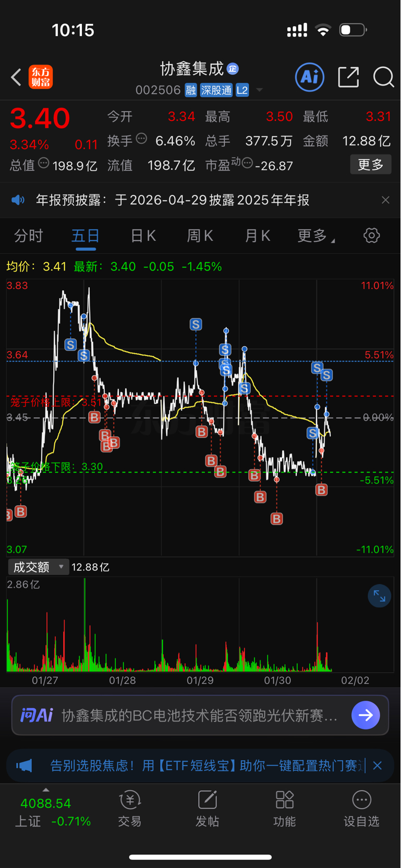Tap the 均价: 3.41 value
401x868 pixels.
coord(37,266)
